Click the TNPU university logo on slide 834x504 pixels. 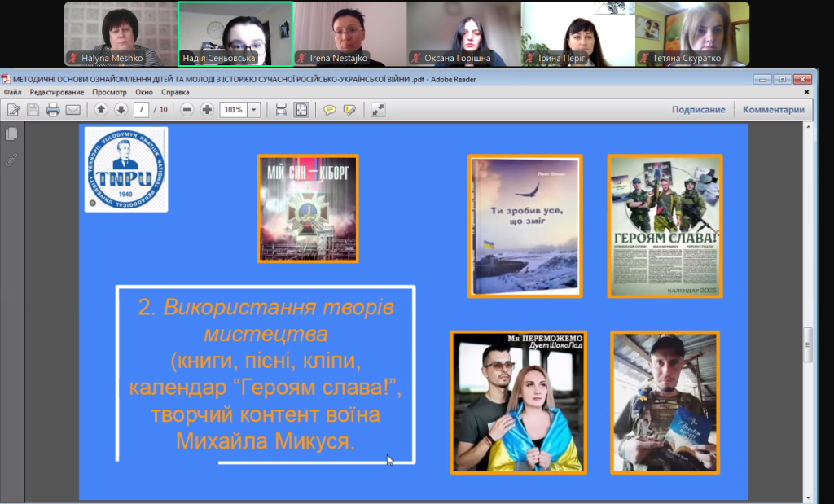click(126, 169)
